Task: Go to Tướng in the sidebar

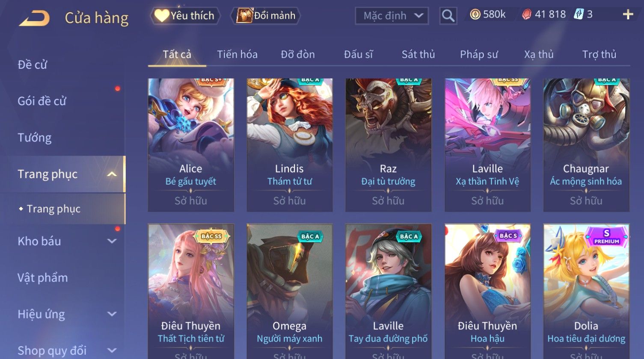Action: tap(35, 138)
